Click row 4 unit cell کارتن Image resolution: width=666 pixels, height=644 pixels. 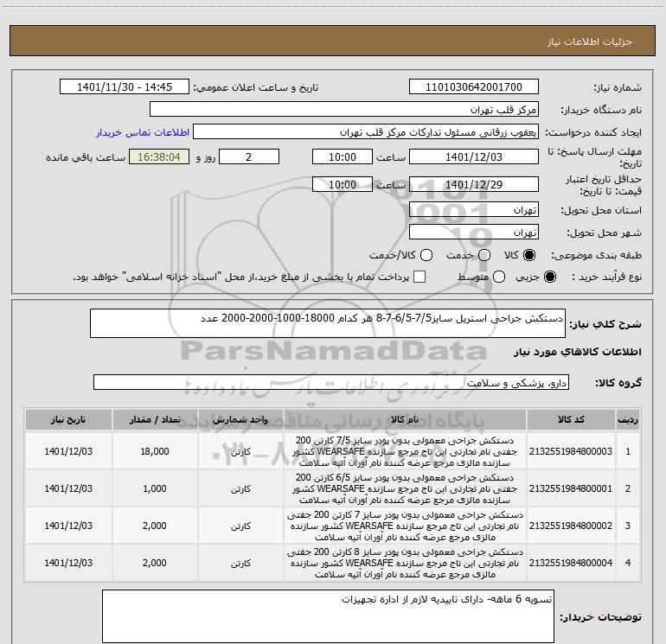240,563
